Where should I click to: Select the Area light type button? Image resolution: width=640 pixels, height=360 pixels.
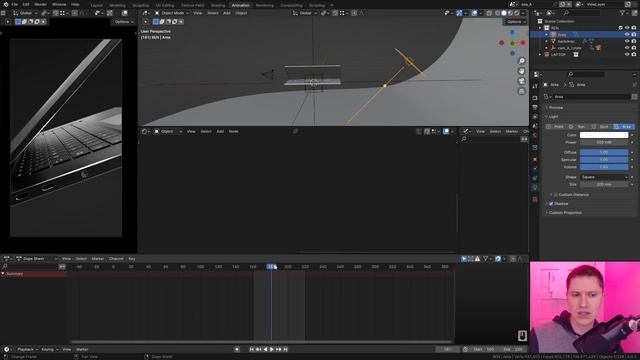[623, 127]
